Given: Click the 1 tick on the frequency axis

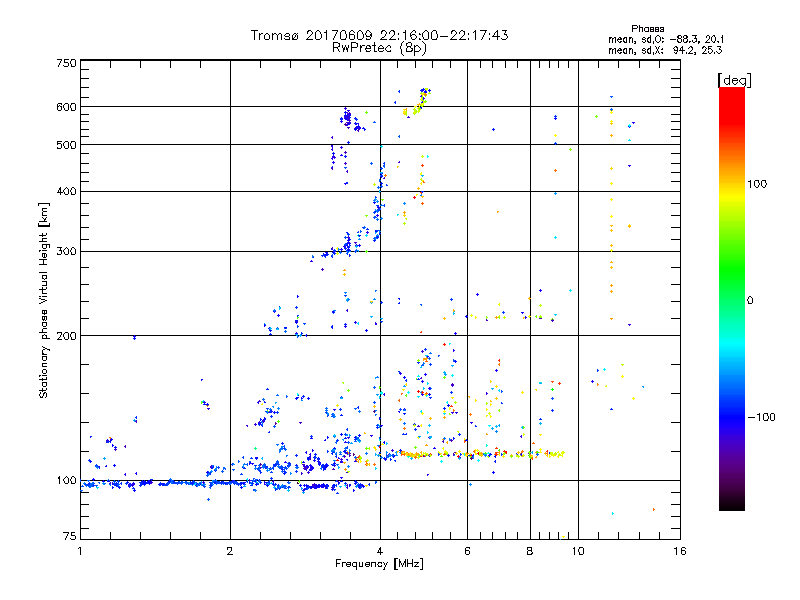Looking at the screenshot, I should click(x=80, y=551).
